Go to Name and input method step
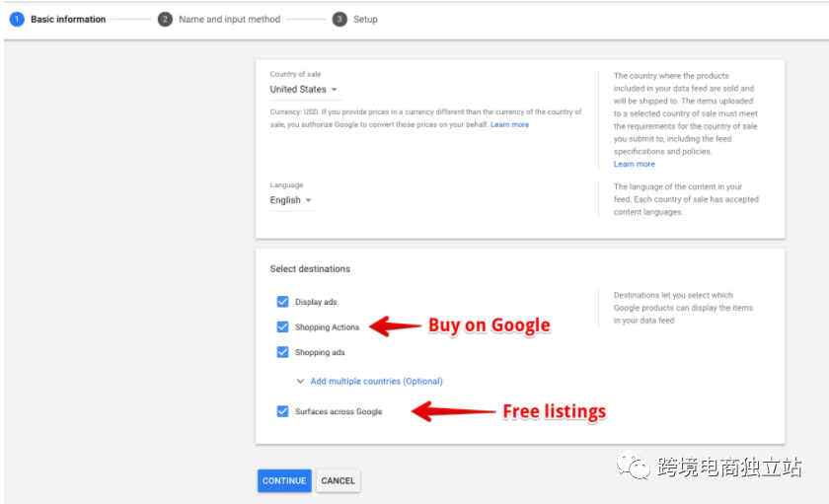 tap(229, 19)
